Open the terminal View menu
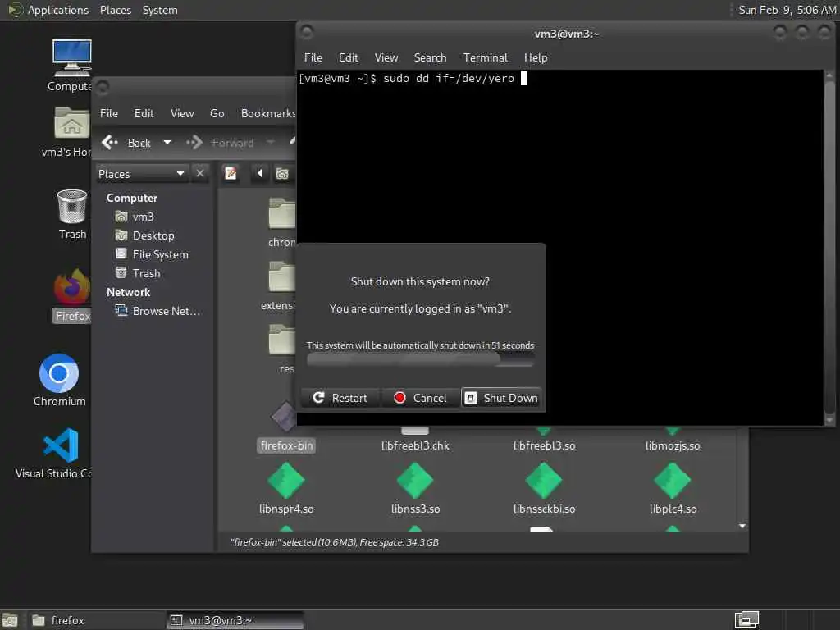 pyautogui.click(x=386, y=57)
